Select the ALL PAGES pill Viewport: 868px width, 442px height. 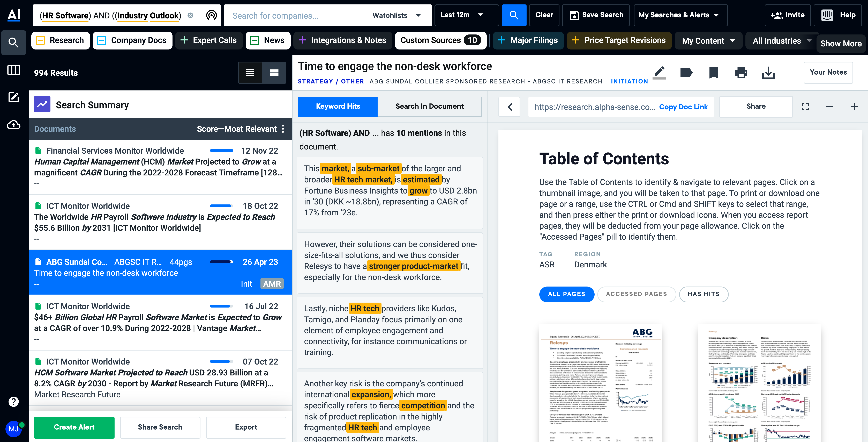567,294
